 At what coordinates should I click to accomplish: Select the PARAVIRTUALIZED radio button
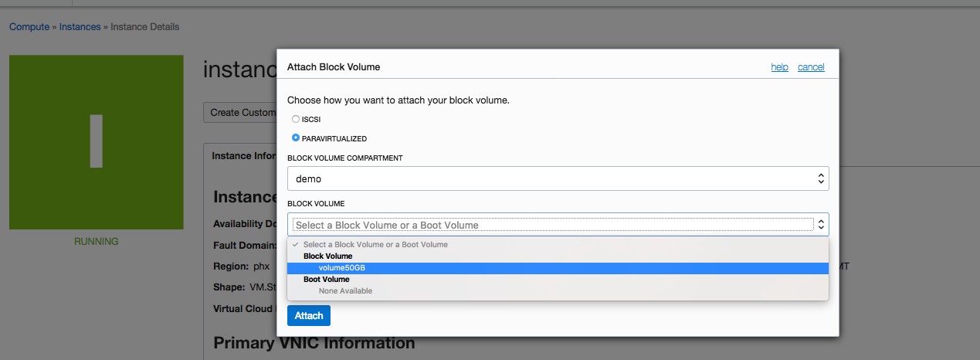[296, 138]
